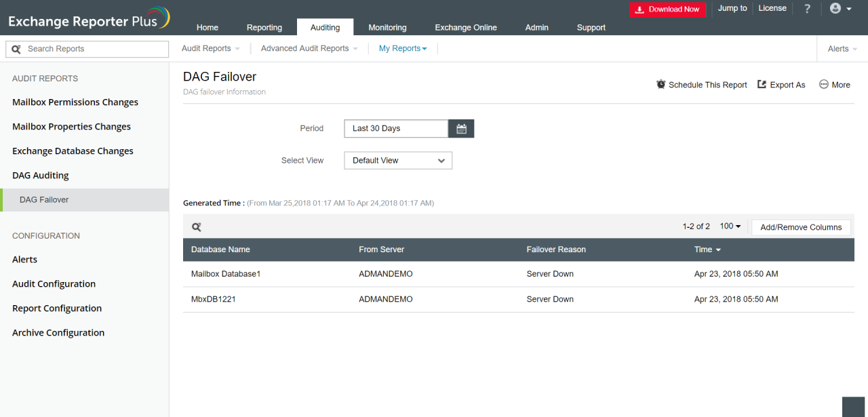Change rows per page from 100
This screenshot has width=868, height=417.
pos(730,226)
